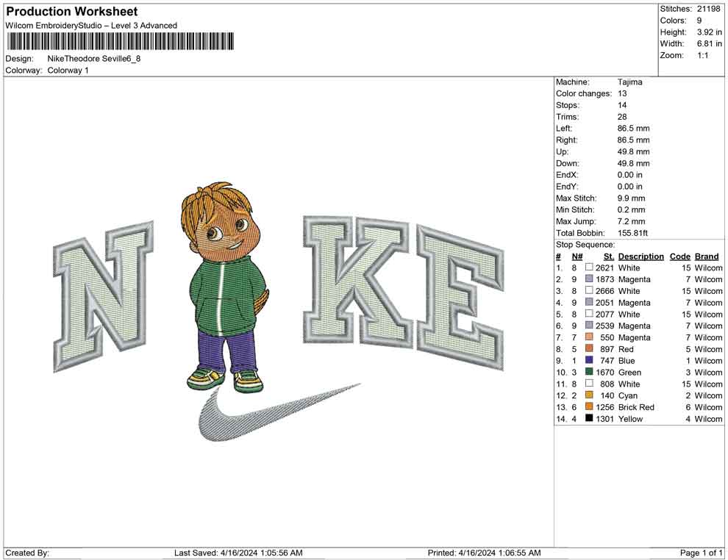
Task: Select the magenta swatch beside 1873 stitches
Action: (589, 279)
